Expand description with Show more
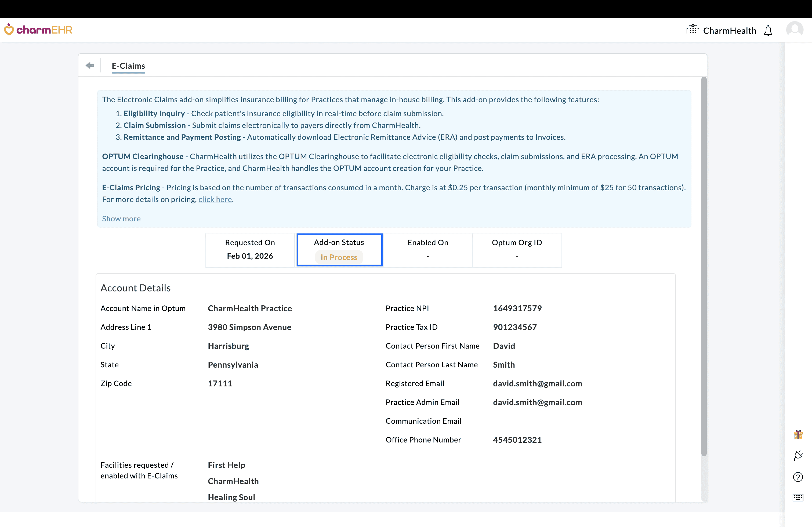This screenshot has height=527, width=812. (121, 219)
